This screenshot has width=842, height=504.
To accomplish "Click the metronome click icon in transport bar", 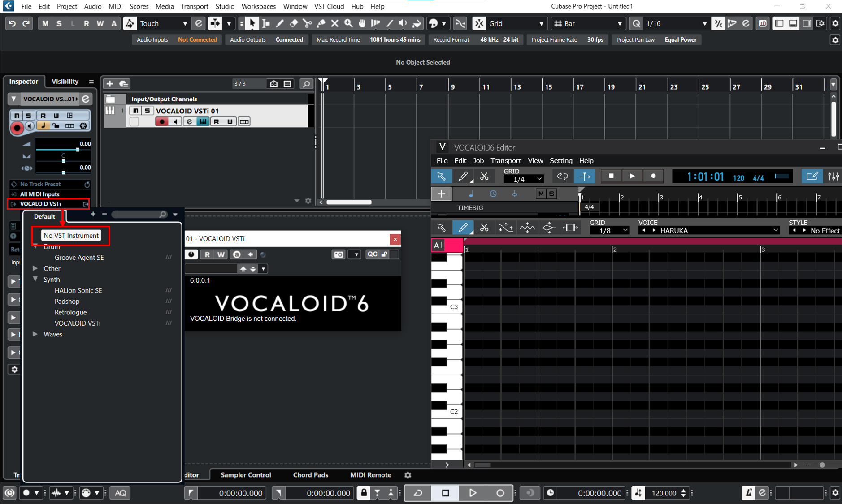I will tap(748, 493).
